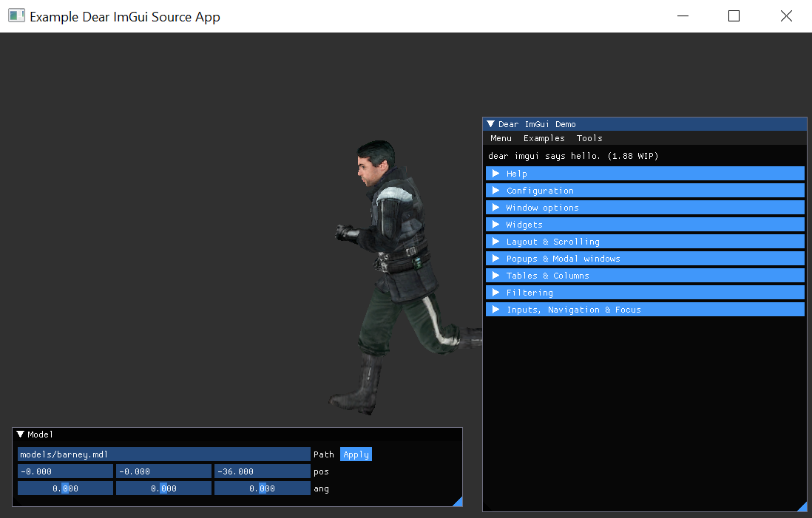Minimize the Example Dear ImGui Source App window
This screenshot has height=518, width=812.
683,16
